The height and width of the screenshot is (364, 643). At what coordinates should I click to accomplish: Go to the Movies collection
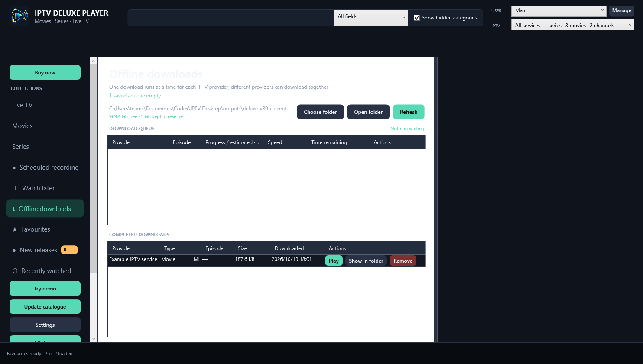pyautogui.click(x=45, y=126)
